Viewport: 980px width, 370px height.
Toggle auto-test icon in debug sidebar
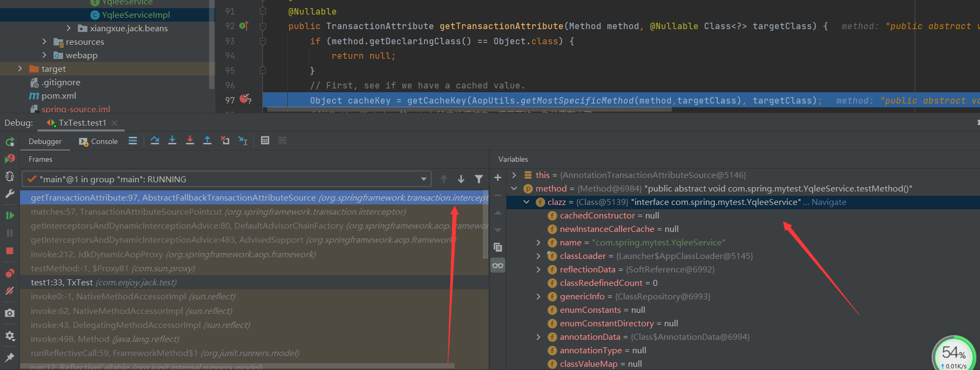click(x=10, y=176)
